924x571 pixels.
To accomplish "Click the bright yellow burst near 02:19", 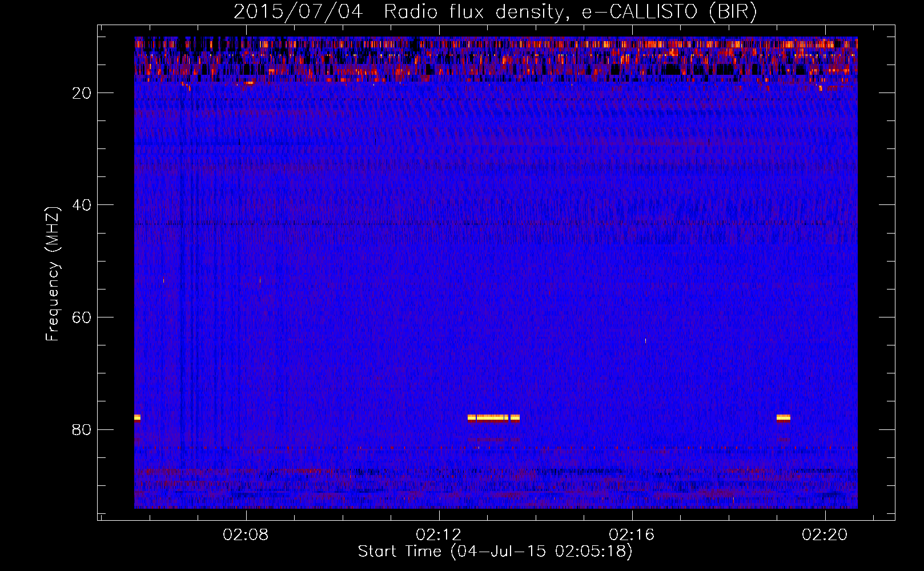I will pos(783,417).
